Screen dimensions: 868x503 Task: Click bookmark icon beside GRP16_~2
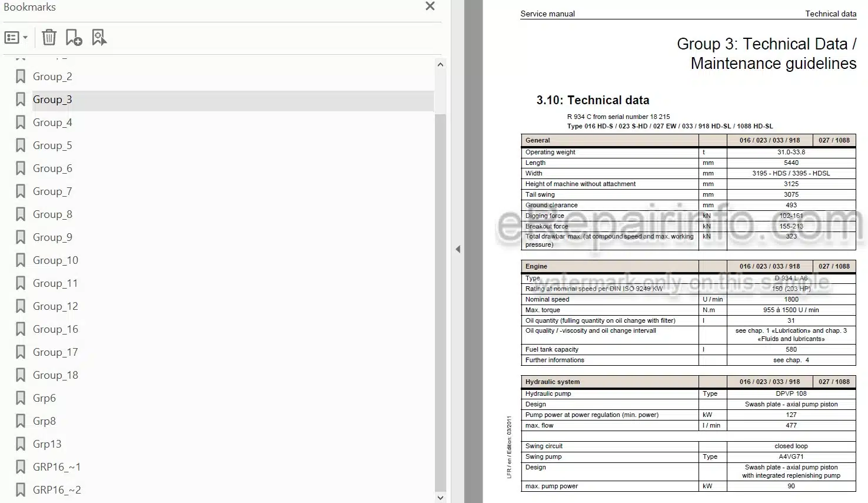[21, 490]
